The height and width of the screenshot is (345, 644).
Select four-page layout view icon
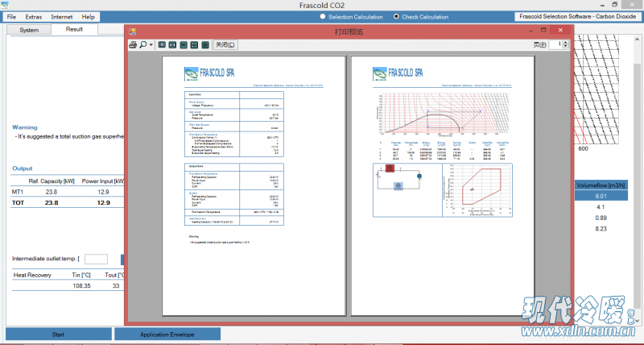(x=194, y=44)
